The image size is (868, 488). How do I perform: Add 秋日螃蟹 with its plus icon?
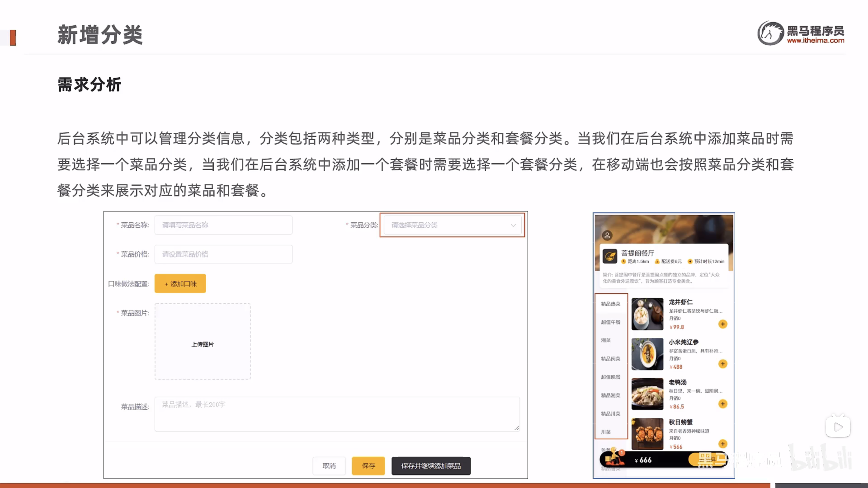click(x=722, y=443)
